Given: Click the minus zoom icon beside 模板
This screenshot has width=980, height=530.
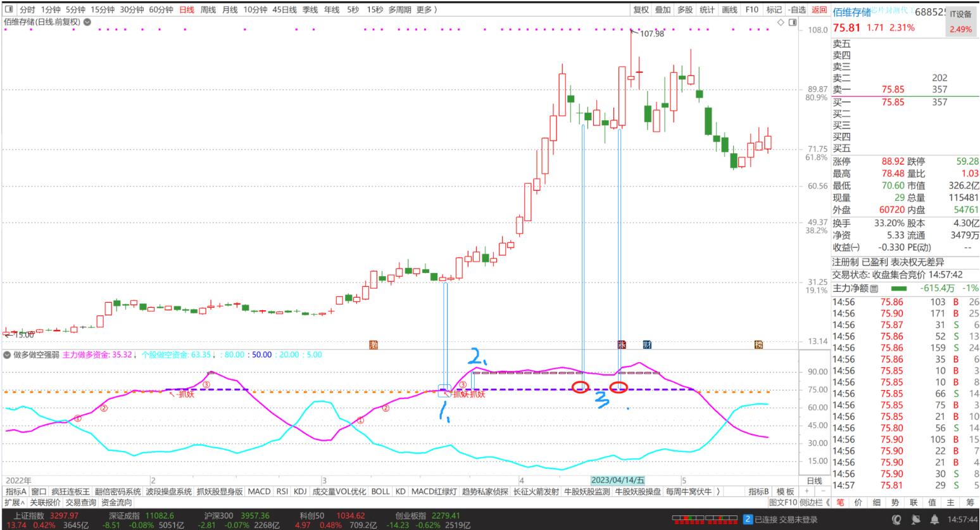Looking at the screenshot, I should click(x=822, y=491).
